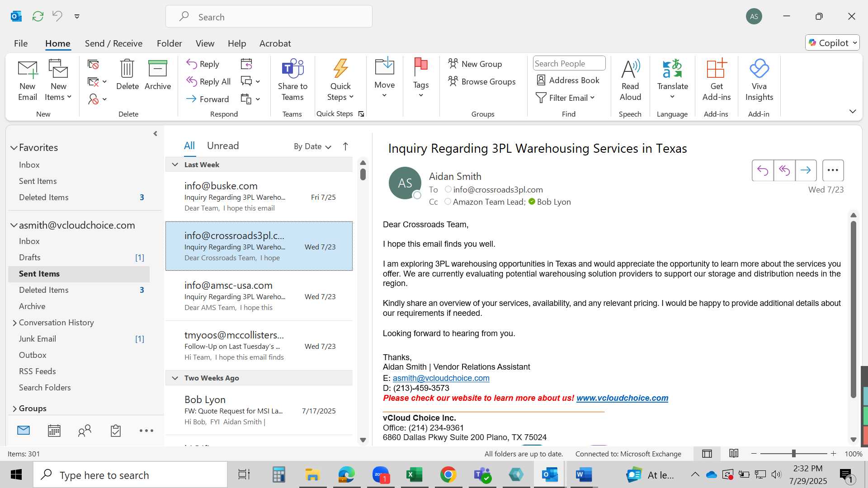
Task: Collapse the asmith@vcloudchoice.com account tree
Action: (x=14, y=225)
